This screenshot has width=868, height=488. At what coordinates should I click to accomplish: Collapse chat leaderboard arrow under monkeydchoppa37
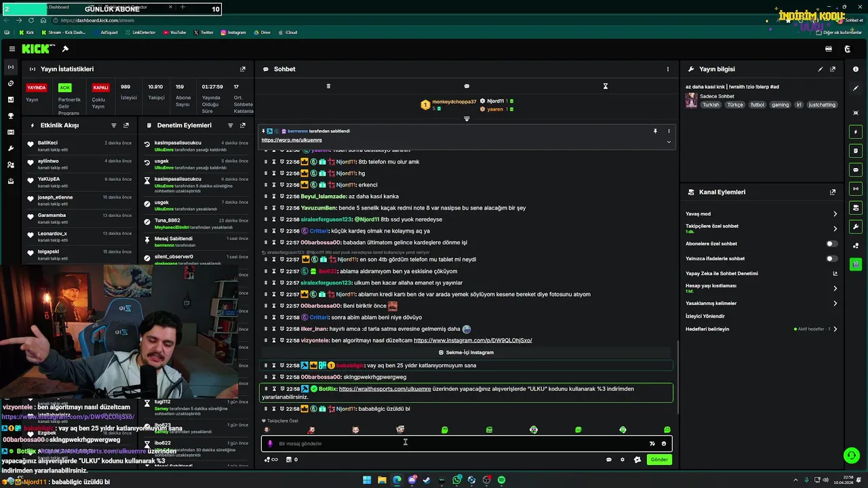(467, 119)
